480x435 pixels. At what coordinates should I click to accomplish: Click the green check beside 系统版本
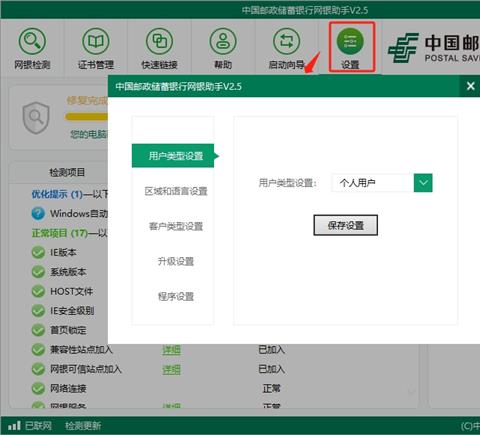point(38,272)
